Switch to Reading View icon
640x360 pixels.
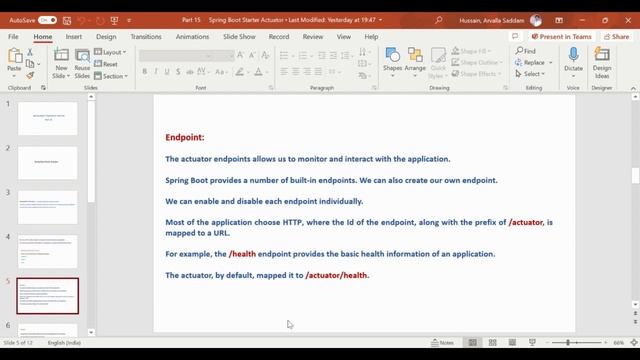tap(512, 342)
